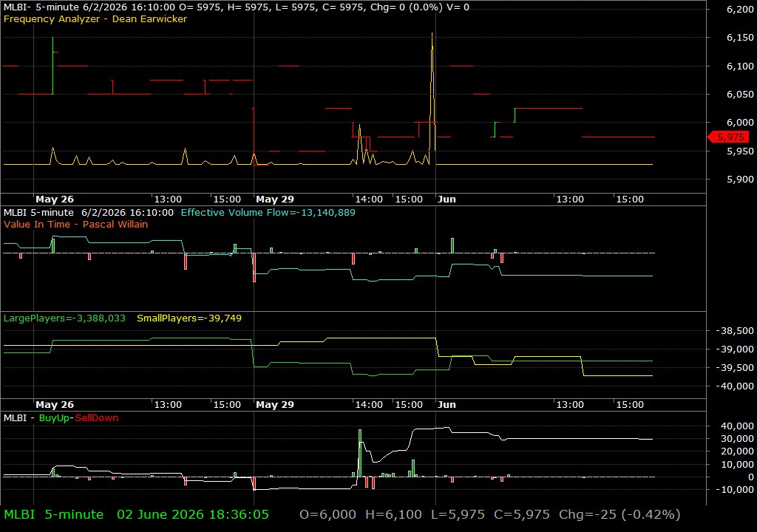Click 'May 29' on middle time axis
The width and height of the screenshot is (757, 532).
275,405
